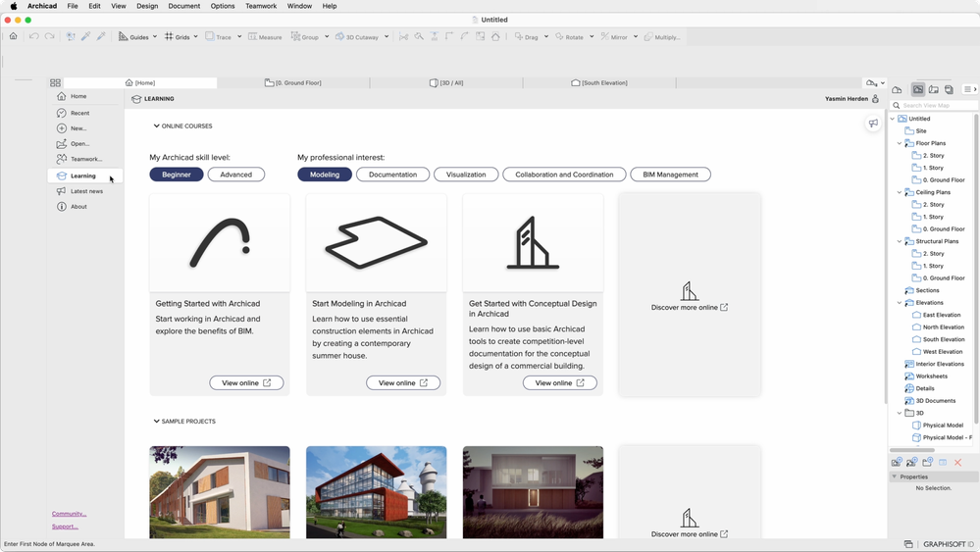
Task: Click the Undo arrow in toolbar
Action: [x=33, y=36]
